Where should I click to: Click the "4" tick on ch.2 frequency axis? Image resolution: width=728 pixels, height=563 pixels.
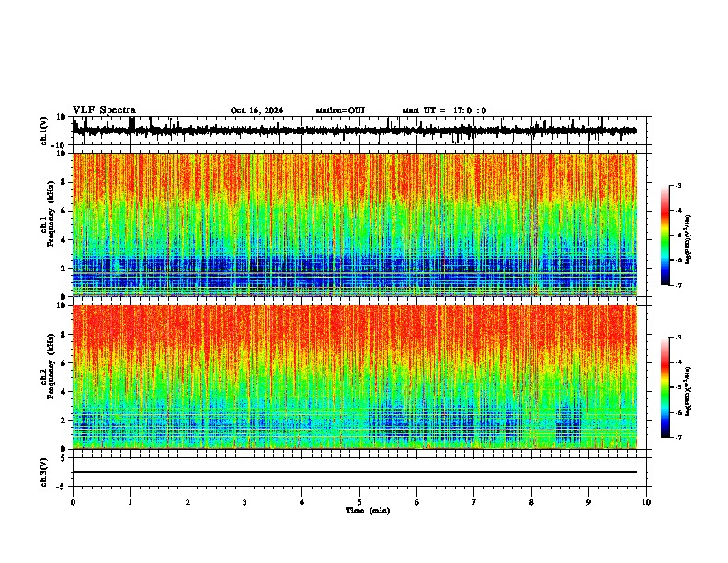(x=64, y=392)
